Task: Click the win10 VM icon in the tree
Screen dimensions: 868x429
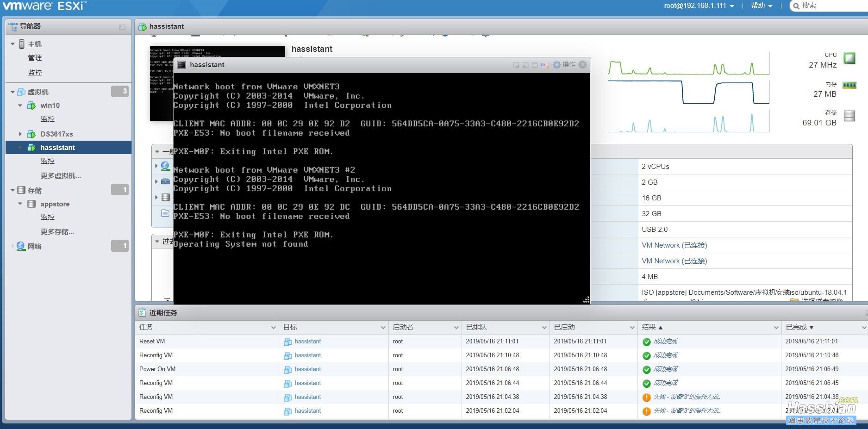Action: [x=31, y=106]
